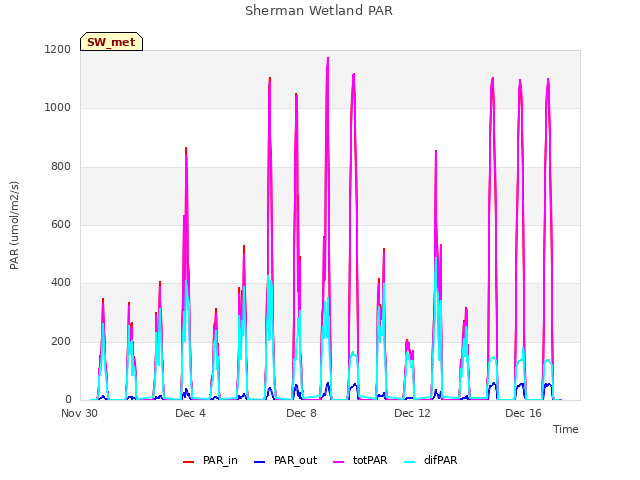This screenshot has width=640, height=480.
Task: Click the magenta totPAR legend swatch
Action: 338,461
